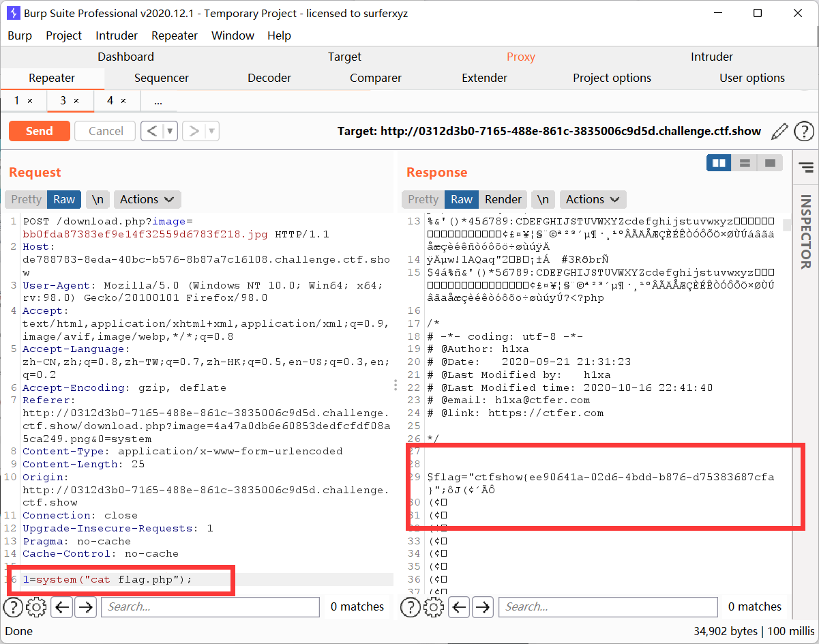Select response Pretty view
This screenshot has width=819, height=644.
coord(423,199)
